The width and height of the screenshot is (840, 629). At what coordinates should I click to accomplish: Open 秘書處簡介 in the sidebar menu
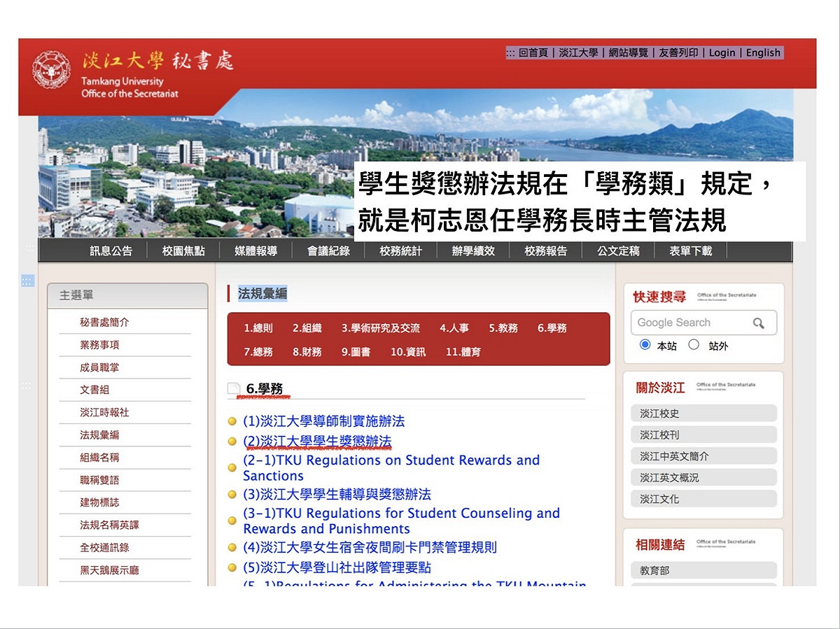104,323
